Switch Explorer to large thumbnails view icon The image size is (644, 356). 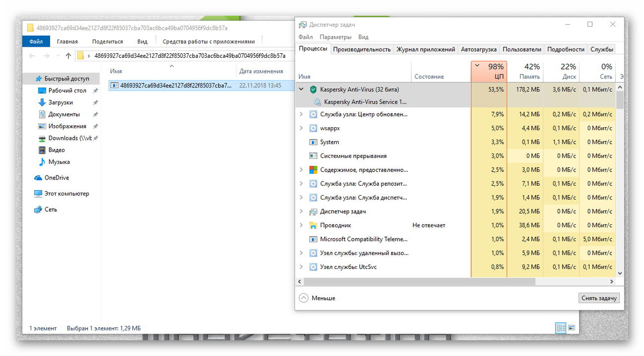pos(572,328)
